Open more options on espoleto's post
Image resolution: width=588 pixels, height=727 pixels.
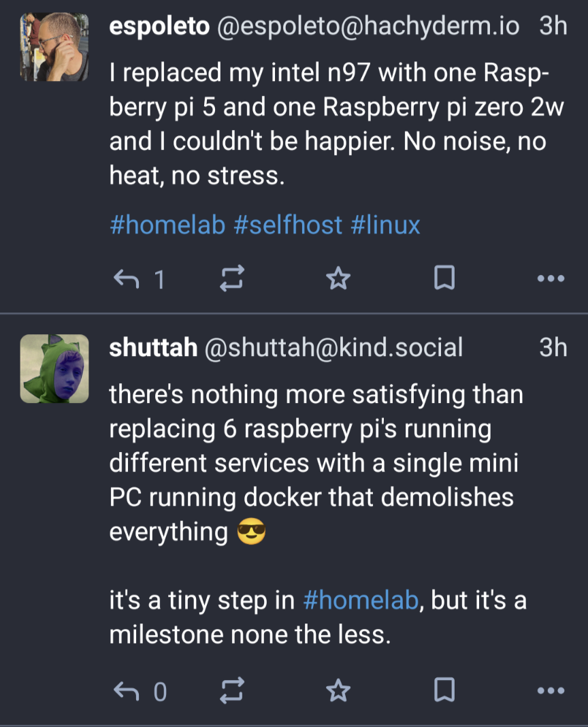[550, 278]
